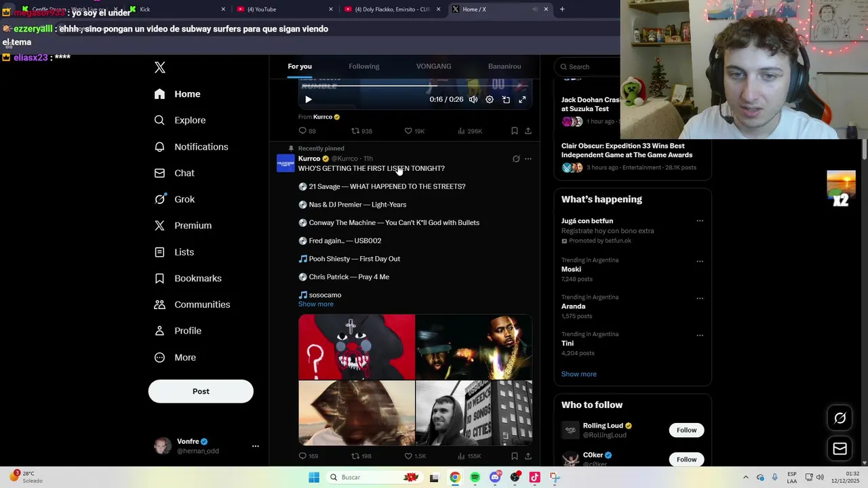Open options for Moski trend
The width and height of the screenshot is (868, 488).
700,262
